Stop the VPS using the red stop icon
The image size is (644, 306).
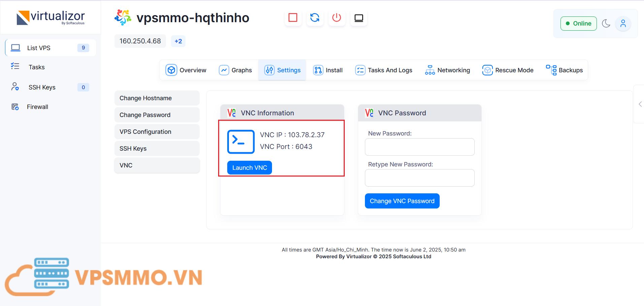293,18
